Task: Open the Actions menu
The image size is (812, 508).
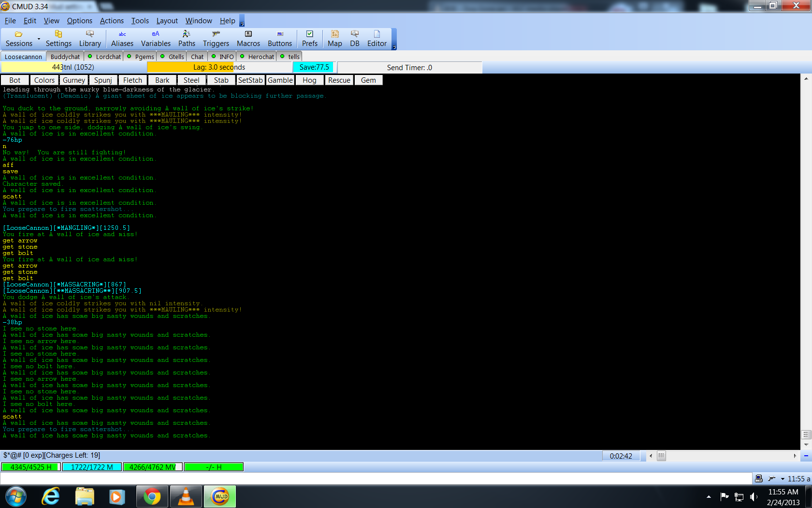Action: [112, 21]
